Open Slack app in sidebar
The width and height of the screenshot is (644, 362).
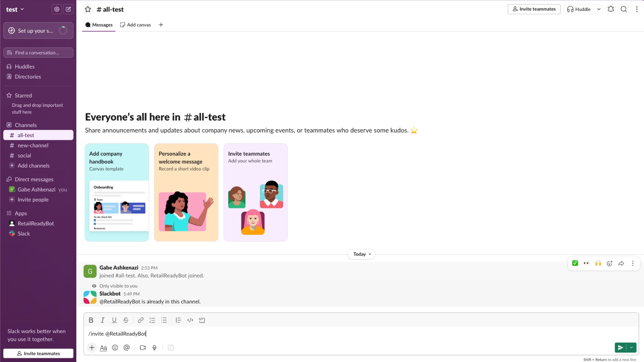click(x=38, y=234)
